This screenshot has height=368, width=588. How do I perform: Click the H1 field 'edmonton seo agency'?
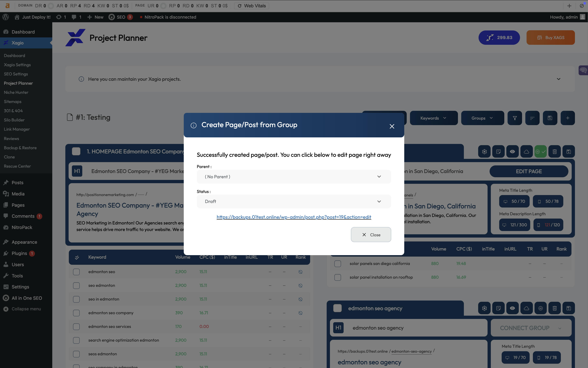click(x=409, y=328)
